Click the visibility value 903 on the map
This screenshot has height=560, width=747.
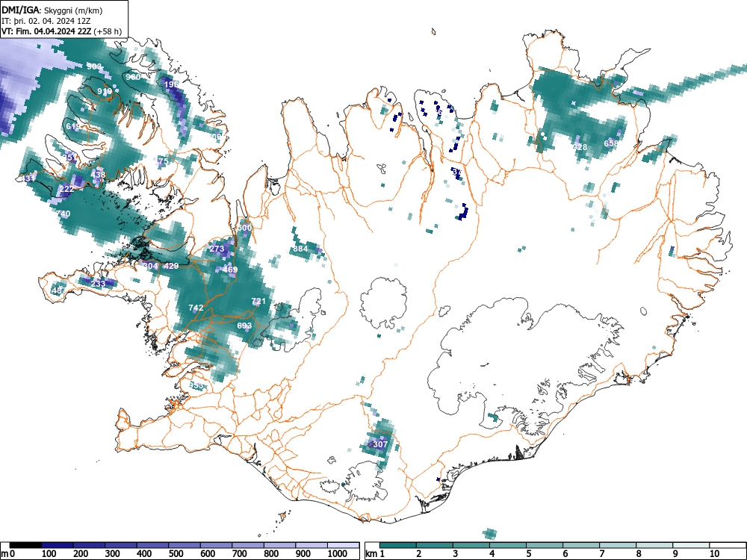(94, 66)
